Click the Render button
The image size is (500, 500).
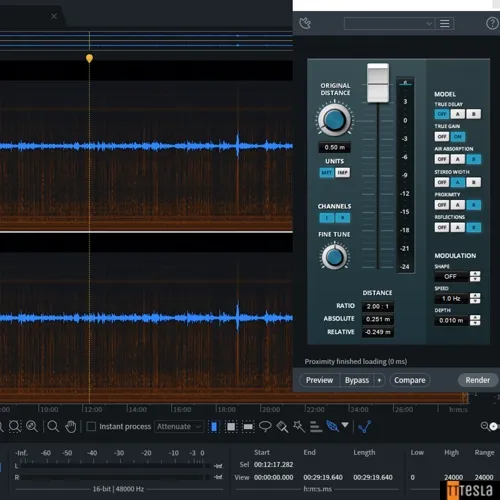tap(478, 380)
